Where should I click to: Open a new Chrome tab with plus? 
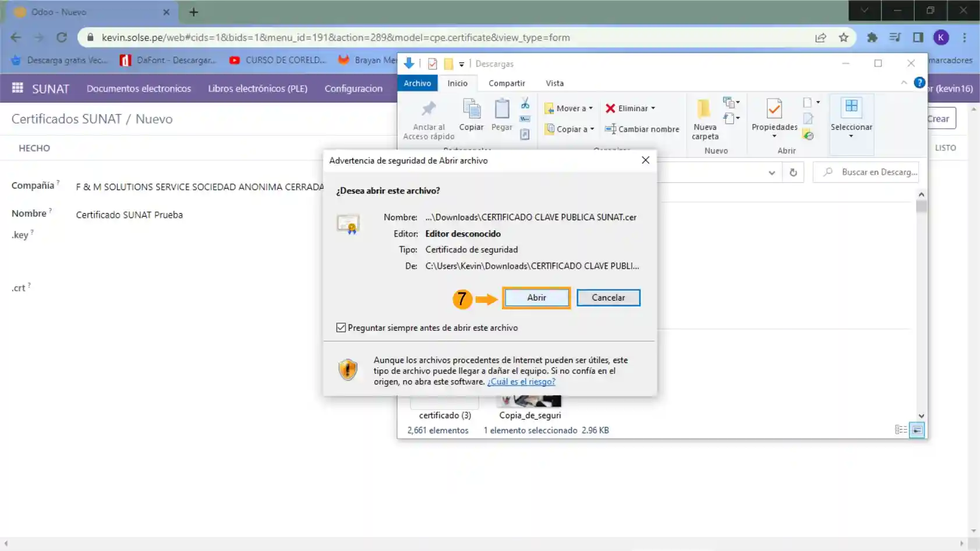(194, 12)
